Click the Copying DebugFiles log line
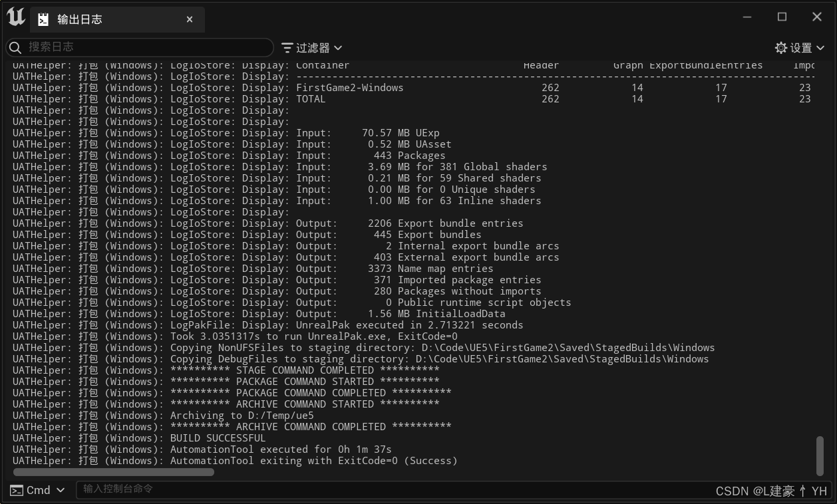The image size is (837, 504). [361, 359]
